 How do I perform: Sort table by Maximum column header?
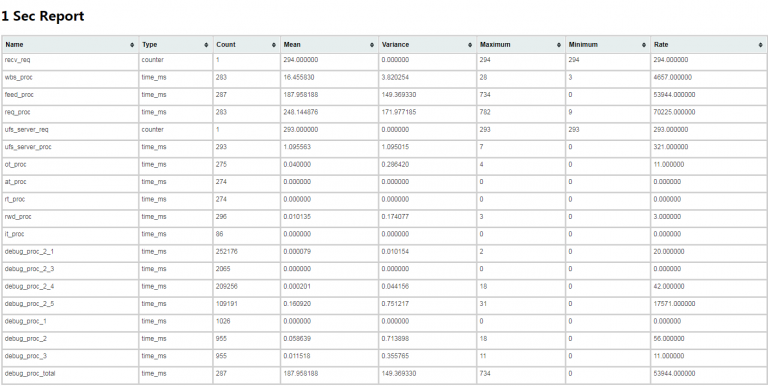coord(521,45)
